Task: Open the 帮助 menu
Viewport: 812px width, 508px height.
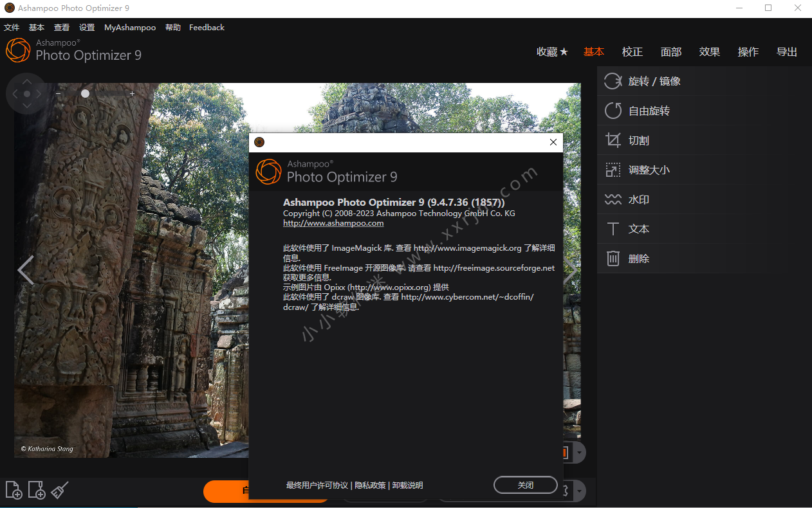Action: (173, 28)
